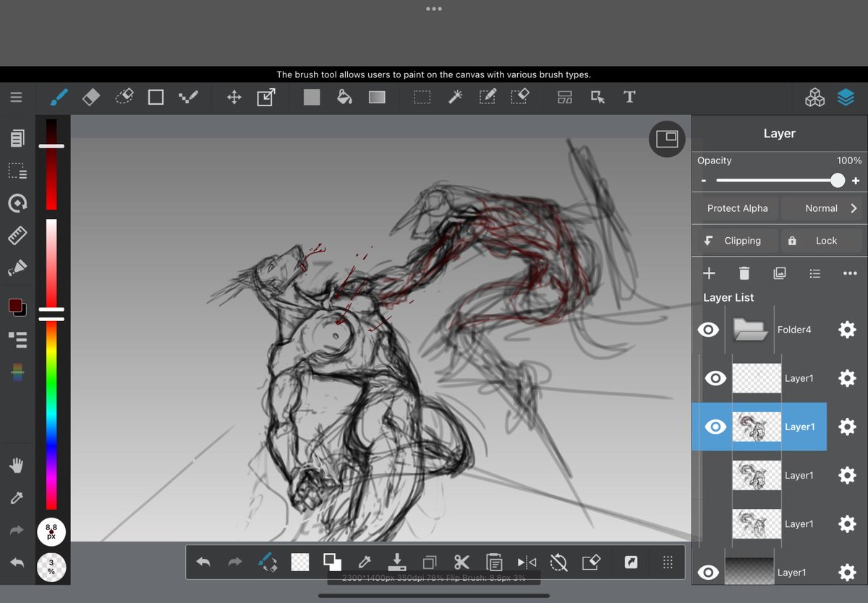Open the navigator preview window
868x603 pixels.
tap(666, 139)
